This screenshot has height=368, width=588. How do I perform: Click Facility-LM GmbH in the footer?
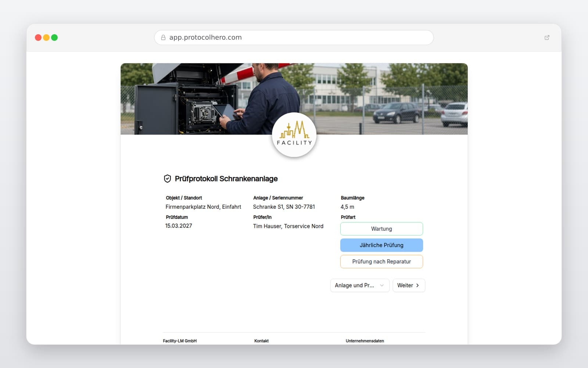(180, 341)
